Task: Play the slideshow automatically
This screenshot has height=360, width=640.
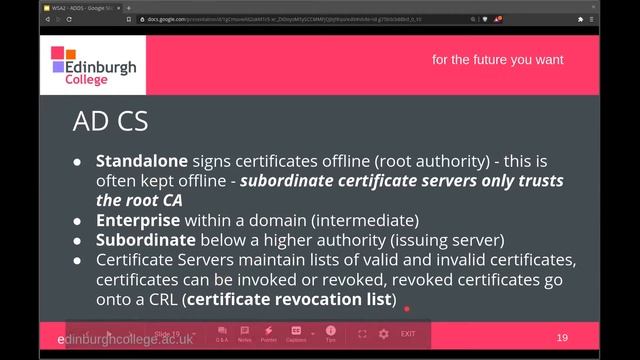Action: pos(109,334)
